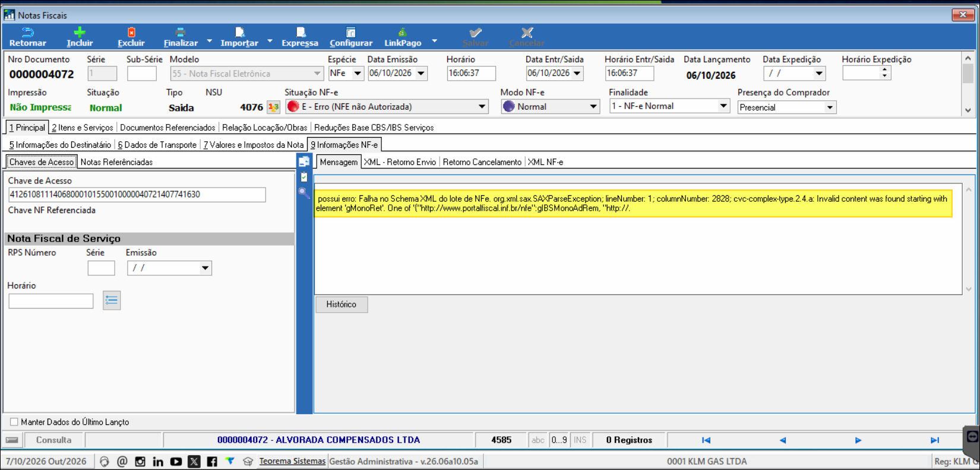Open the Espécie NFe dropdown
This screenshot has height=470, width=980.
[x=358, y=74]
